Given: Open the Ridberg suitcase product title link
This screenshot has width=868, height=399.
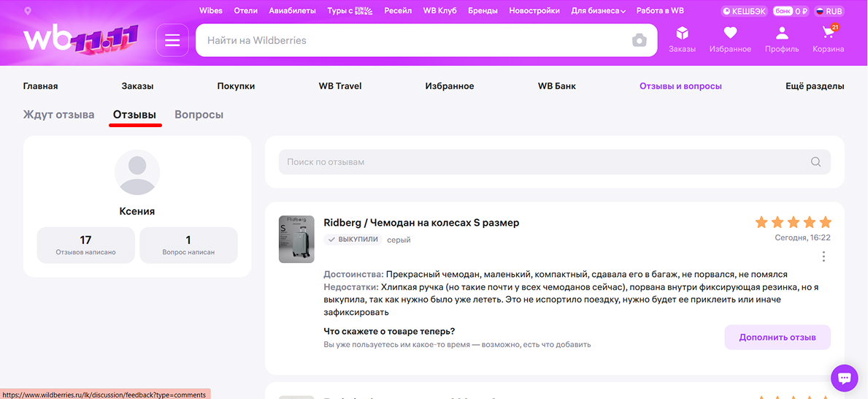Looking at the screenshot, I should click(421, 223).
